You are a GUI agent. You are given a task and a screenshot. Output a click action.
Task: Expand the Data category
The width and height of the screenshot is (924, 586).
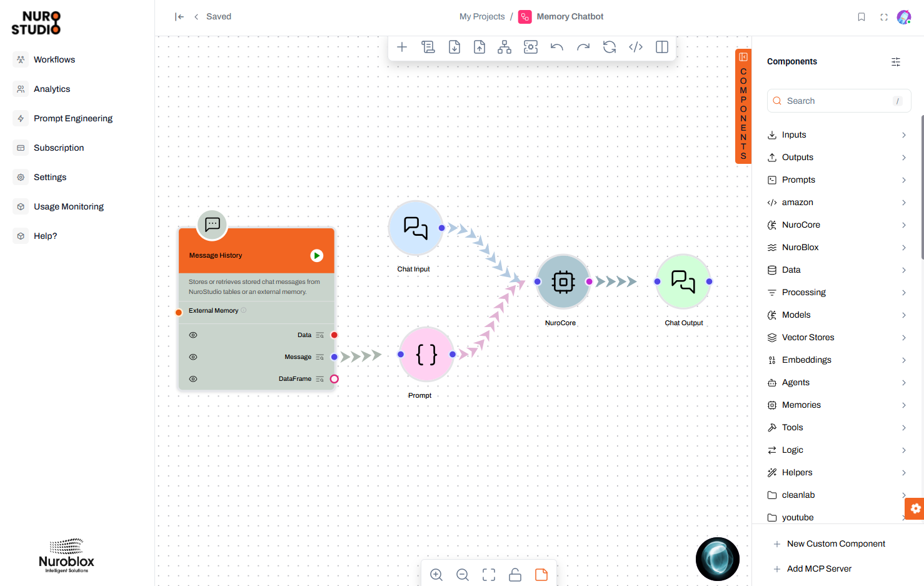836,270
